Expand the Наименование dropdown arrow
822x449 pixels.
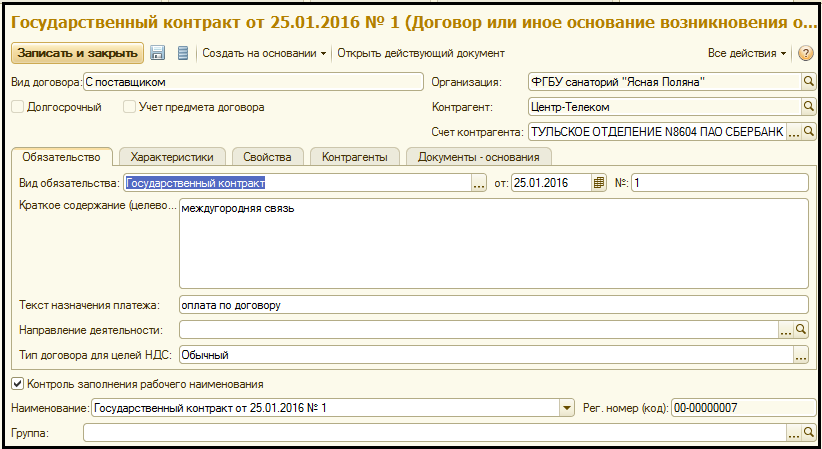click(567, 408)
